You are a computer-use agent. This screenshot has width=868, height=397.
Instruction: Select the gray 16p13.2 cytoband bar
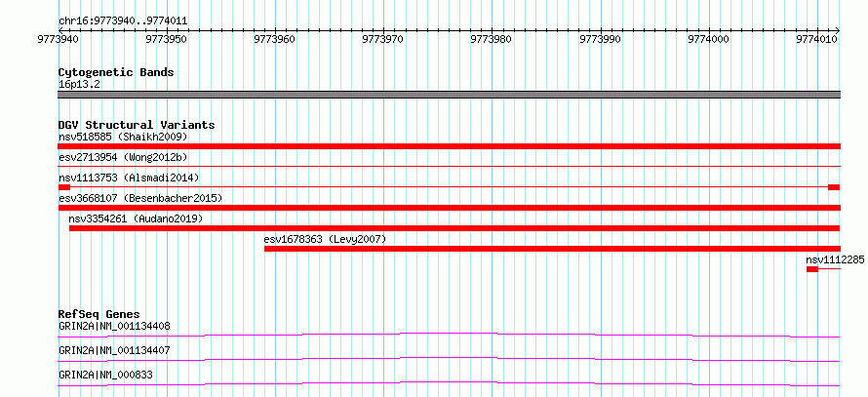point(449,95)
